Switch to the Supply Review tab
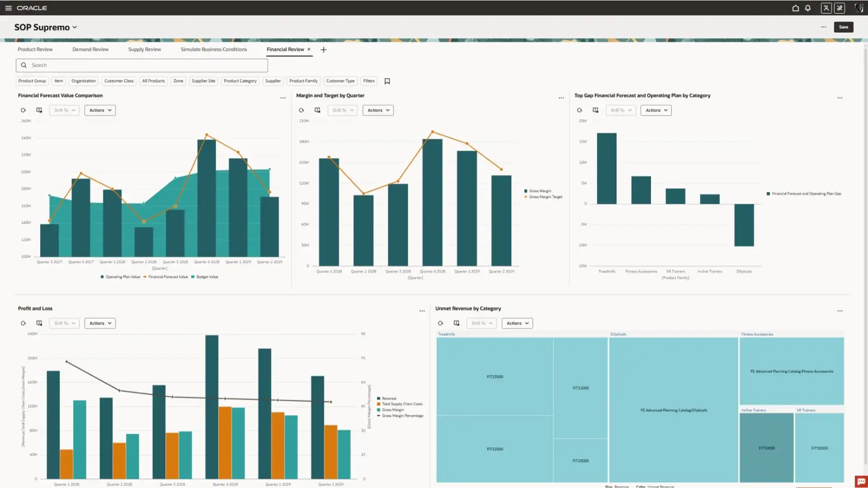Image resolution: width=868 pixels, height=488 pixels. pos(144,49)
